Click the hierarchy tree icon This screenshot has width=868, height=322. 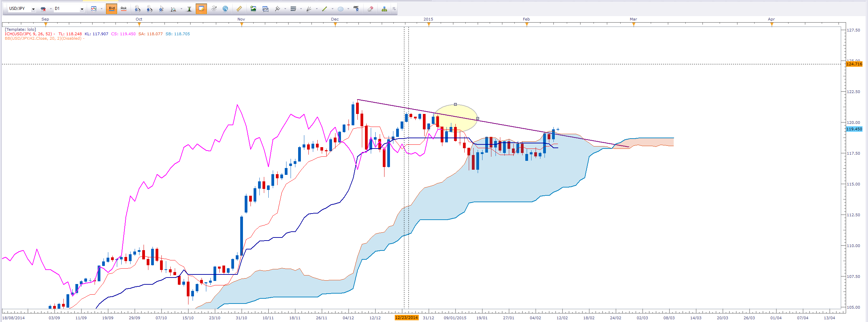pyautogui.click(x=384, y=9)
